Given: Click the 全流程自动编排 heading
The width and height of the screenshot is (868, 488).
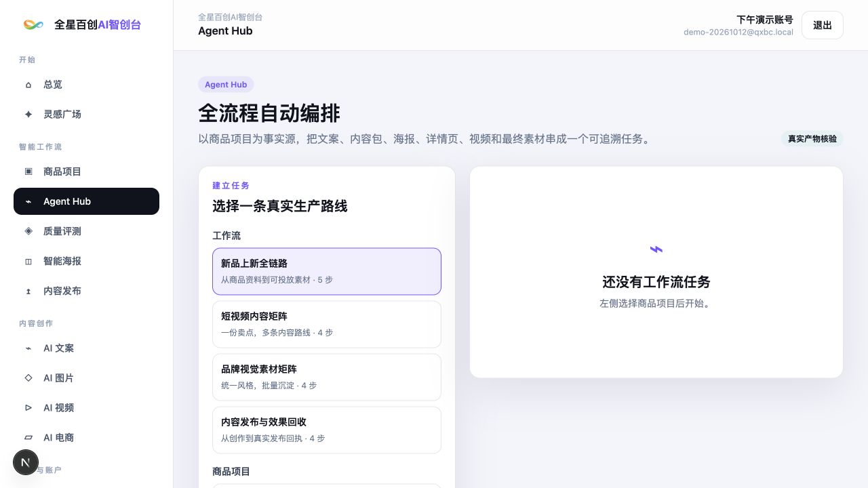Looking at the screenshot, I should click(269, 113).
